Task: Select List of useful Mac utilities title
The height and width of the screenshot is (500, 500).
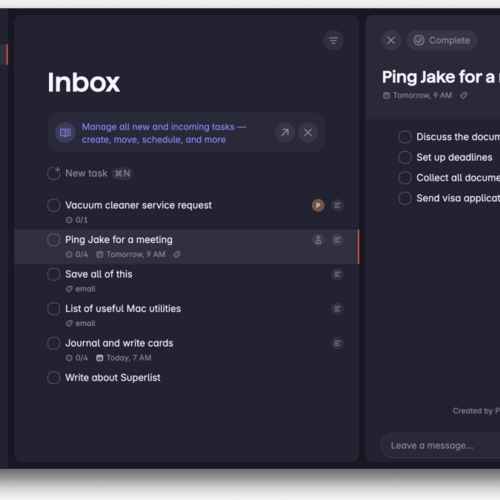Action: 123,309
